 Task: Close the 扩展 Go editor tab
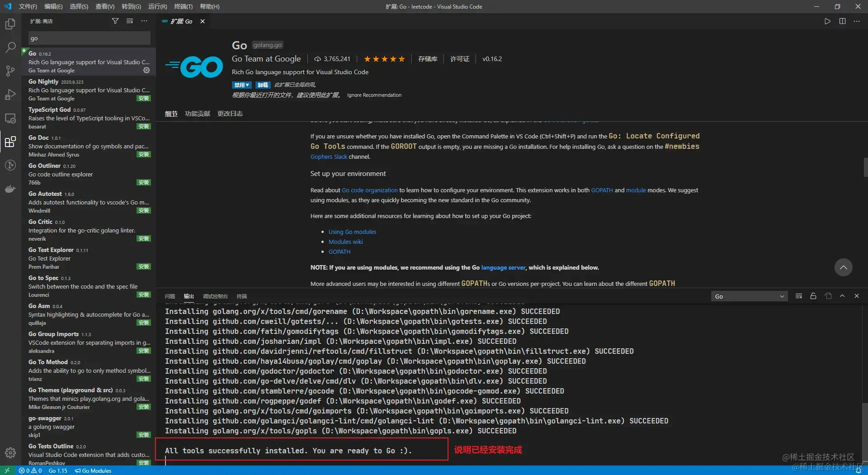(203, 21)
